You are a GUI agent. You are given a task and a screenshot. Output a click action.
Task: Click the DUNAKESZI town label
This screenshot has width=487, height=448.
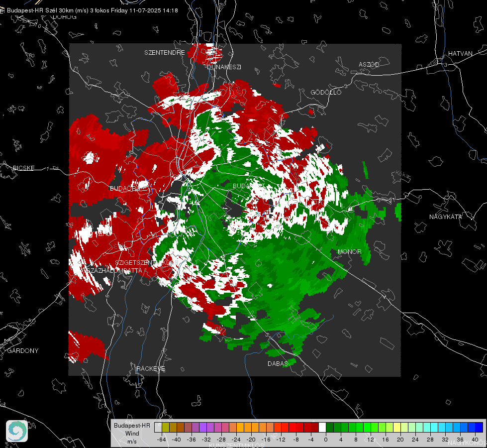tap(224, 67)
